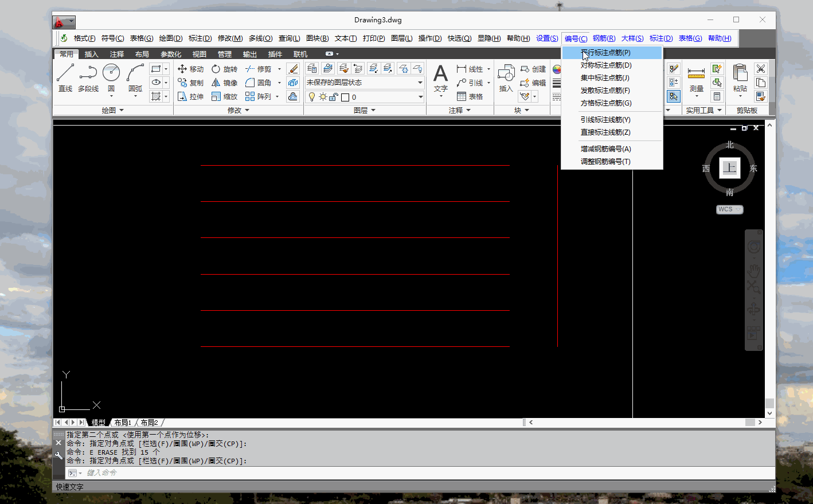Viewport: 813px width, 504px height.
Task: Open the 钢筋(R) menu
Action: [604, 38]
